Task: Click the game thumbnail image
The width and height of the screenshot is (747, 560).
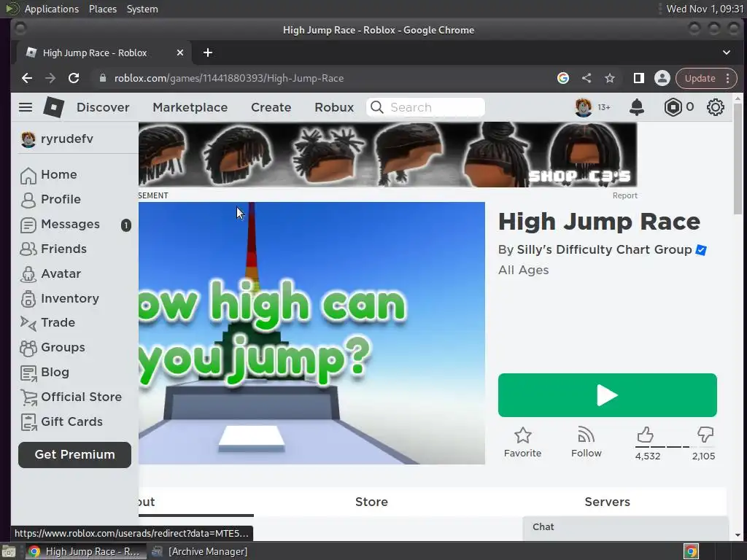Action: (311, 333)
